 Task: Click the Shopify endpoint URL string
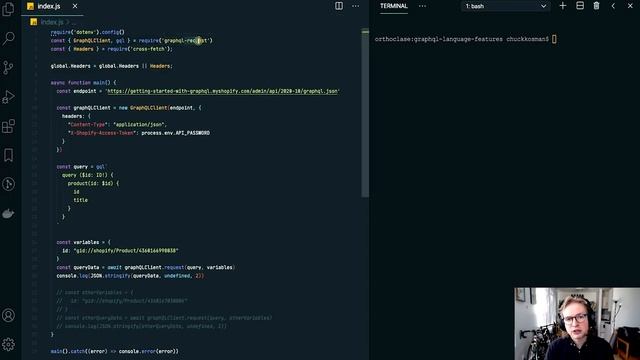pyautogui.click(x=223, y=91)
